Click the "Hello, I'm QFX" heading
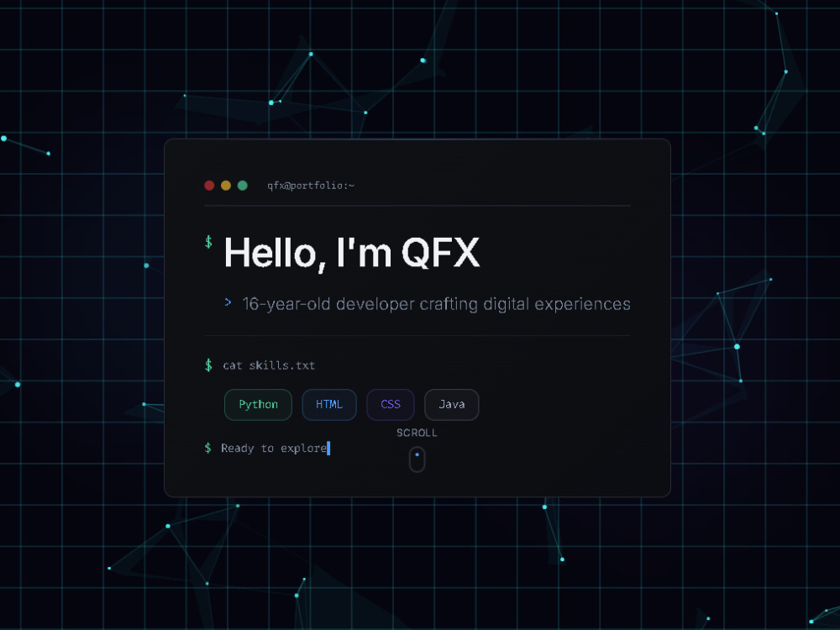840x630 pixels. coord(352,253)
